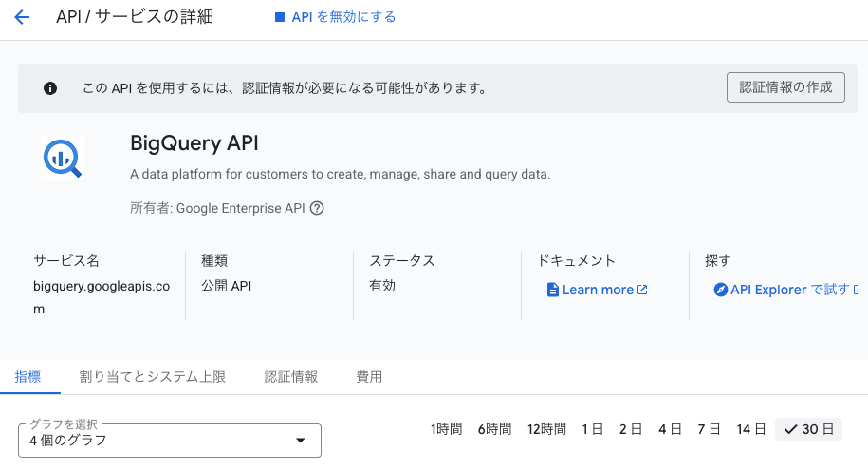Switch to the 費用 tab
This screenshot has width=868, height=470.
[x=369, y=377]
